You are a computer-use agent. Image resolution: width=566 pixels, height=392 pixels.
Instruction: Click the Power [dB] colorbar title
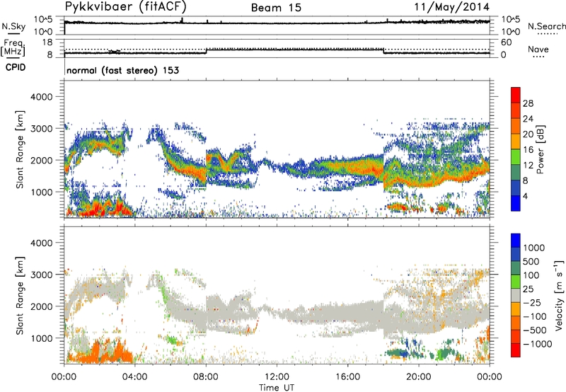pyautogui.click(x=541, y=149)
